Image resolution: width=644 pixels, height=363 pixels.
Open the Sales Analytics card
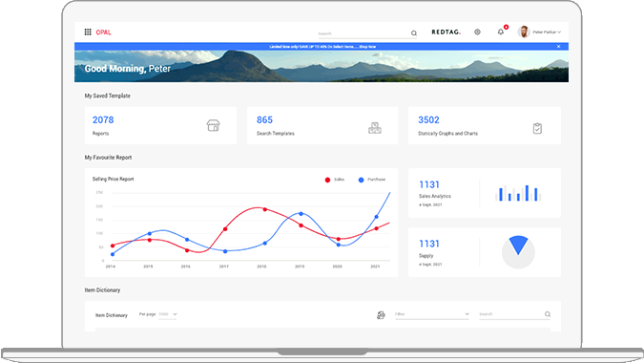pyautogui.click(x=485, y=193)
